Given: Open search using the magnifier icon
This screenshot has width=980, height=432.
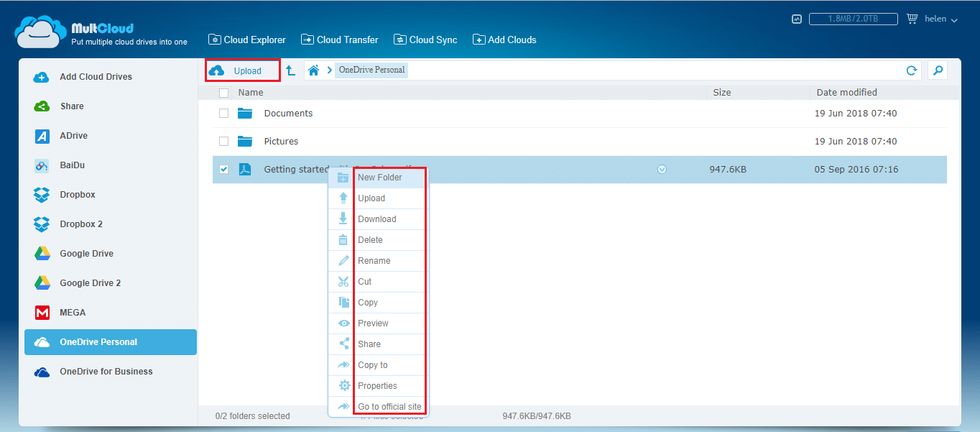Looking at the screenshot, I should (x=938, y=70).
